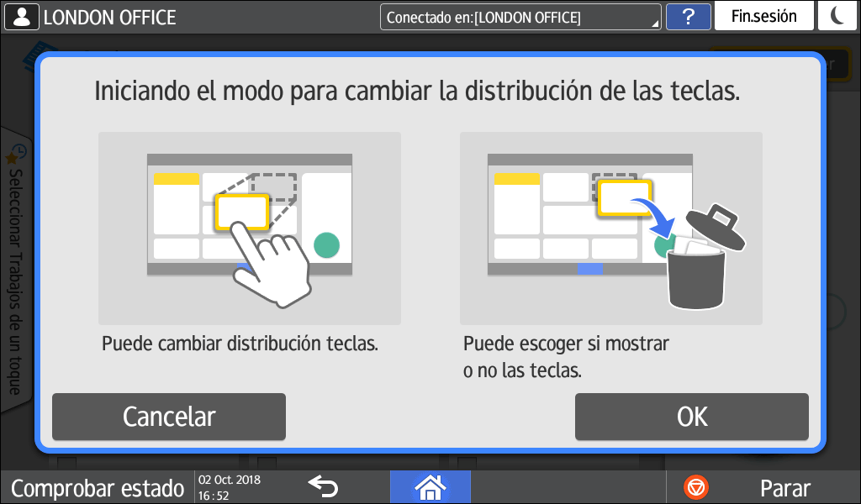
Task: Go back using the return arrow
Action: tap(322, 486)
